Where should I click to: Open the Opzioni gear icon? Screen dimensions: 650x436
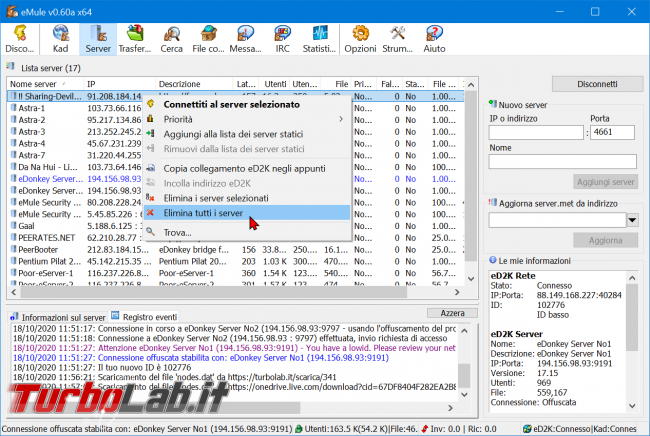[360, 34]
